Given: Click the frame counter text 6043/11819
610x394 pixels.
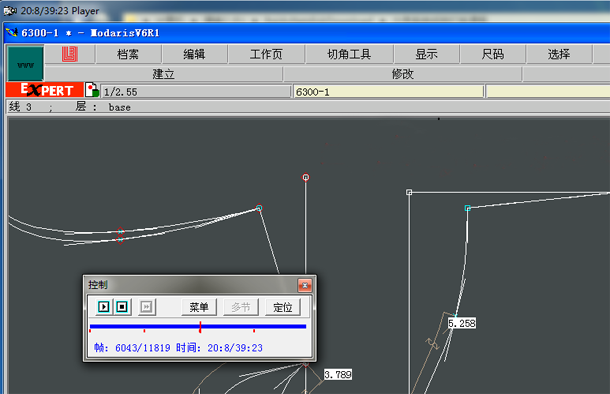Looking at the screenshot, I should 143,348.
